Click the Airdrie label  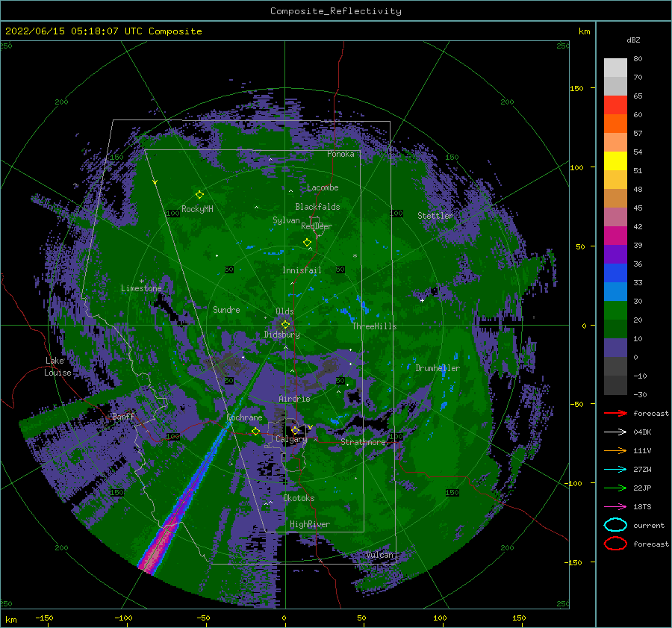[x=294, y=399]
